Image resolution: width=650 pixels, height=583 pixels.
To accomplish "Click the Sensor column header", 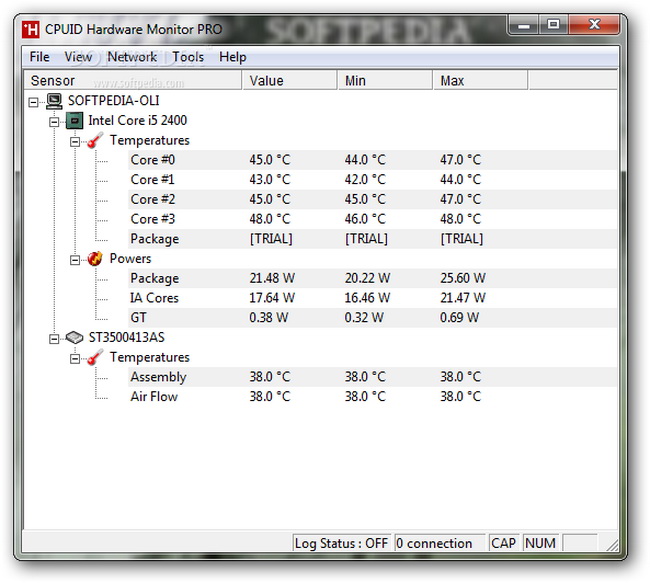I will point(132,80).
